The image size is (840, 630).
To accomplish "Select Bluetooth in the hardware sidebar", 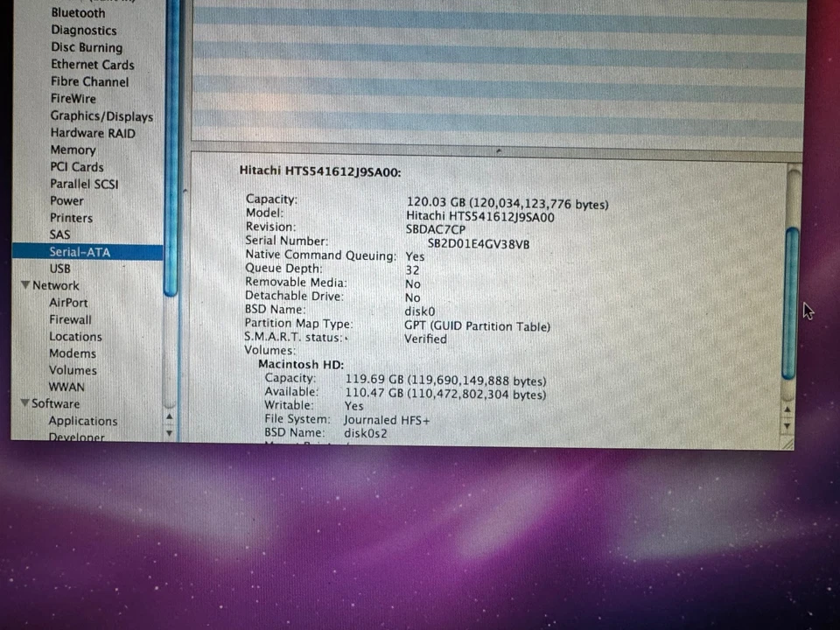I will coord(78,12).
